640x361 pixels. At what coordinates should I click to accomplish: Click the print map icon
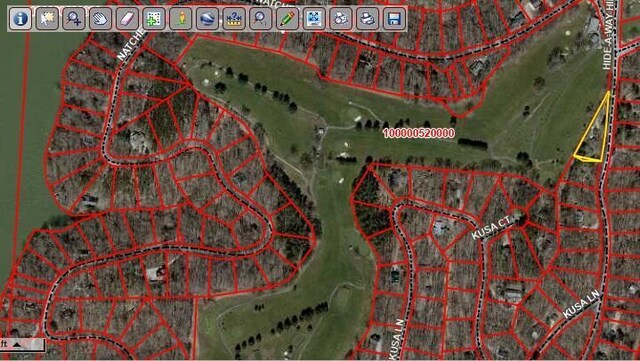[x=367, y=18]
